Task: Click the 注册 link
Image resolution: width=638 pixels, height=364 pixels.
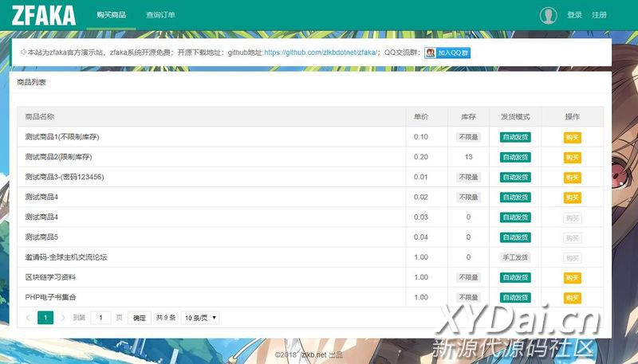Action: [599, 15]
